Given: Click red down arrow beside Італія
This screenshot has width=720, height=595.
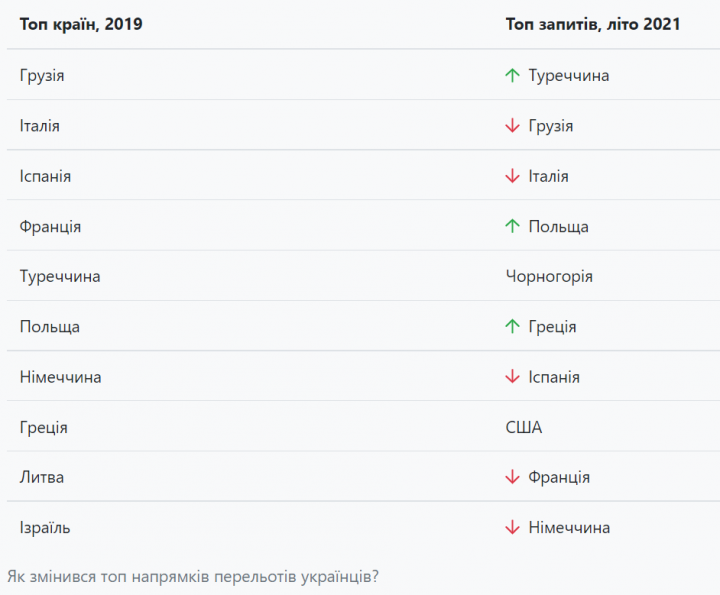Looking at the screenshot, I should pyautogui.click(x=513, y=176).
